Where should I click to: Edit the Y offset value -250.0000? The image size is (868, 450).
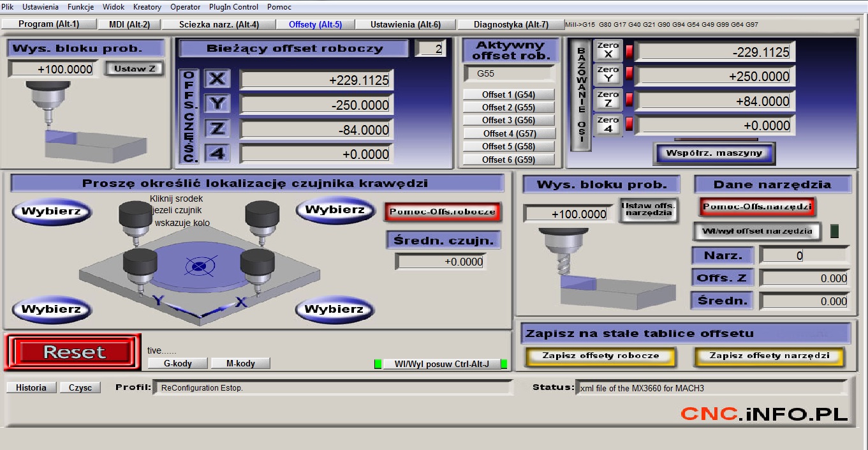tap(316, 105)
